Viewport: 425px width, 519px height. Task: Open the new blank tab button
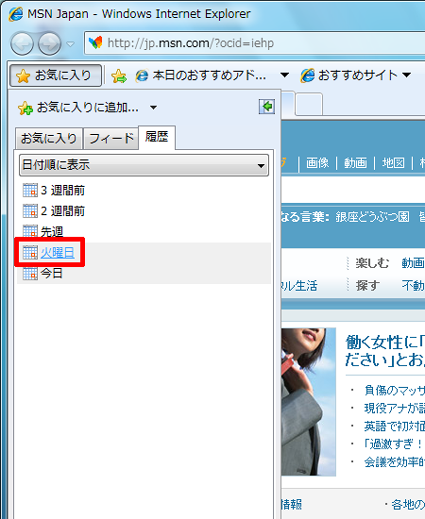tap(309, 104)
